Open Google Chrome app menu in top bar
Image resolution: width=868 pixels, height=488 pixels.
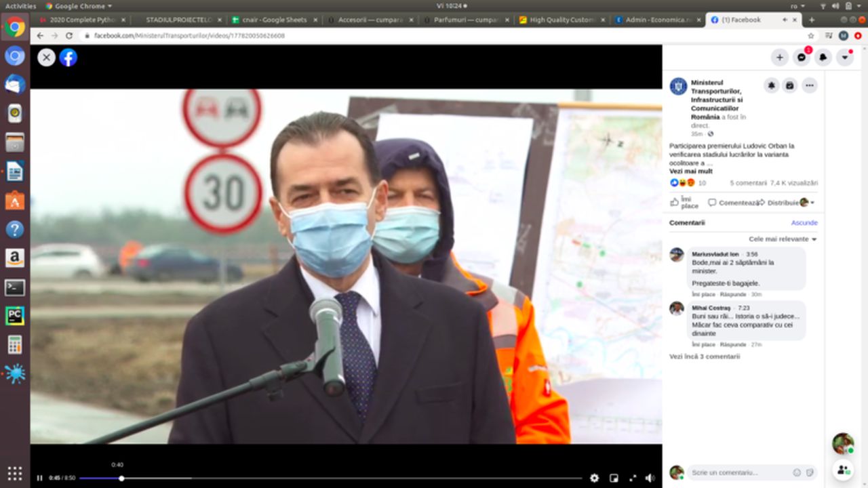tap(78, 5)
